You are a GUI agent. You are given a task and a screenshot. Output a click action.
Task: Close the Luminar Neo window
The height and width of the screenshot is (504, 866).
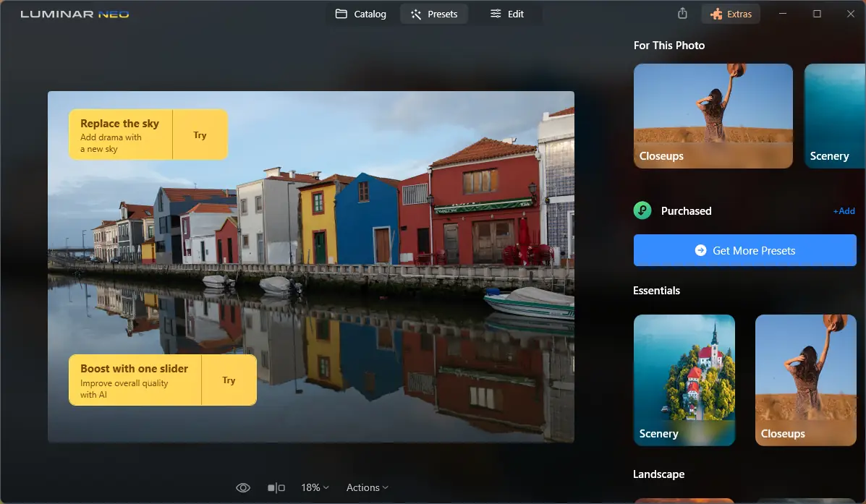tap(851, 14)
